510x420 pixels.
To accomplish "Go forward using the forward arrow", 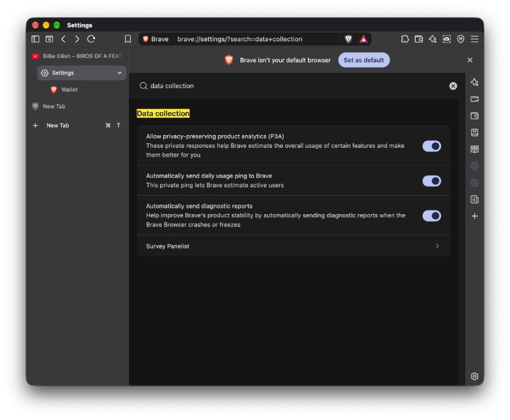I will click(x=77, y=39).
